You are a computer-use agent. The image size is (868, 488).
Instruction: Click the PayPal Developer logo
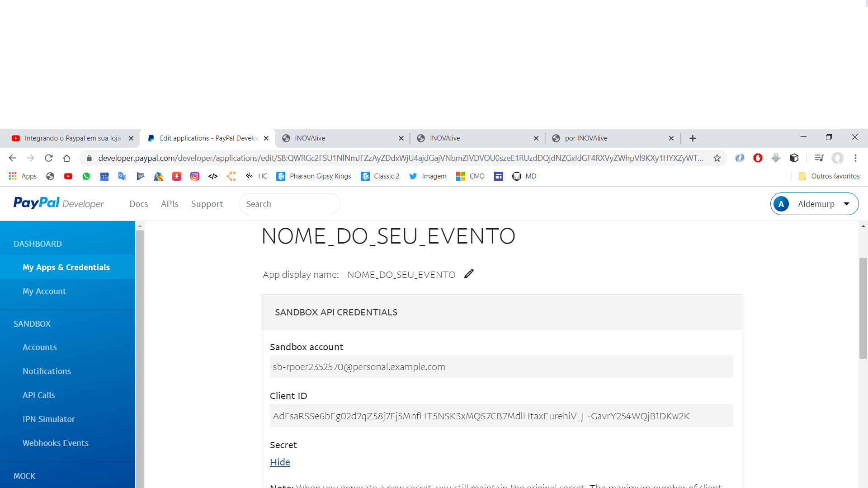(59, 203)
